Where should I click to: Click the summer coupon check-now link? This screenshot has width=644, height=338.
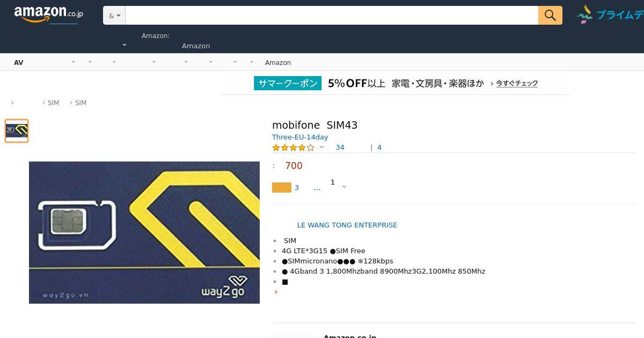(x=517, y=83)
